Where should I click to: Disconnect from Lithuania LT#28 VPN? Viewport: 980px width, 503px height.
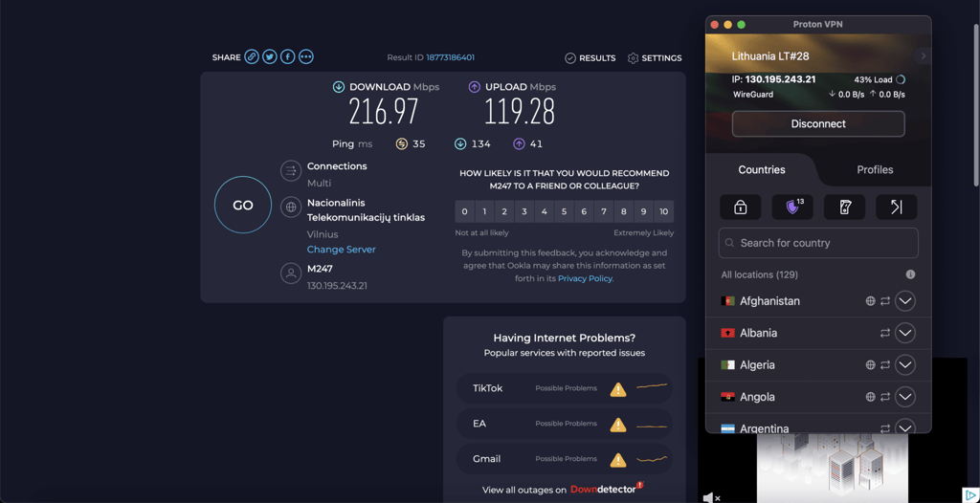coord(818,123)
